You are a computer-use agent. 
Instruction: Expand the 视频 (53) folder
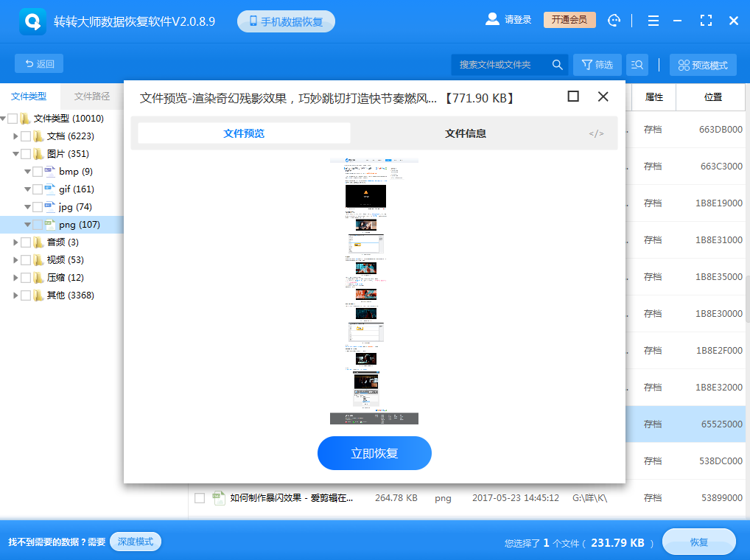click(x=15, y=259)
